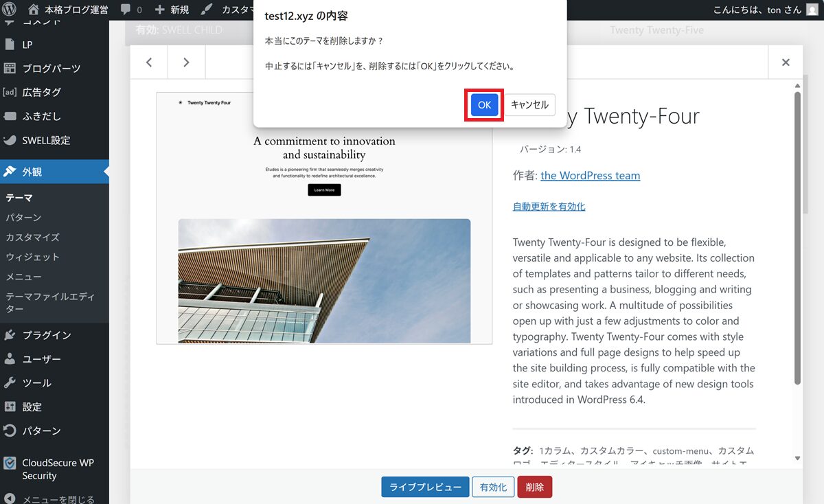Show the next theme with right chevron

click(x=186, y=62)
